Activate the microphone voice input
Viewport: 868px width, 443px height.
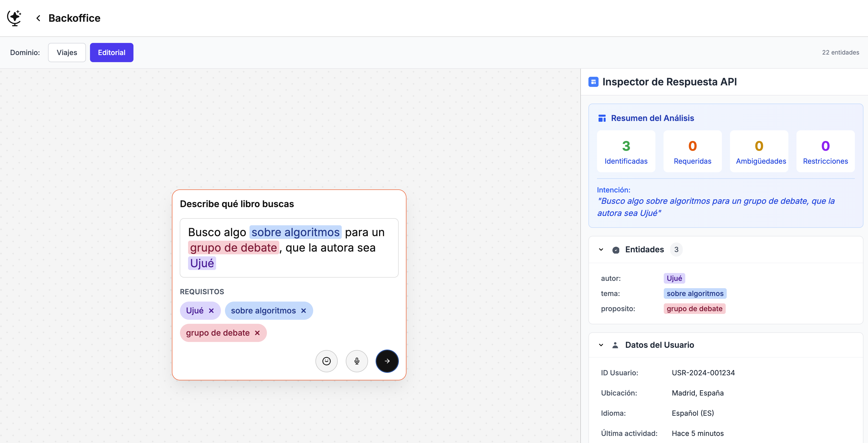(x=356, y=361)
